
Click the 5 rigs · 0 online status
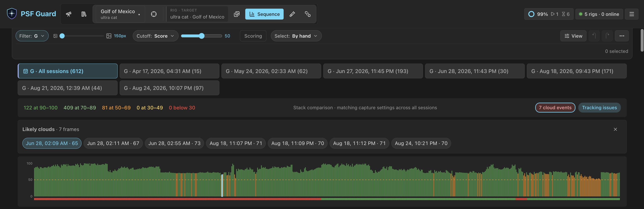point(599,14)
